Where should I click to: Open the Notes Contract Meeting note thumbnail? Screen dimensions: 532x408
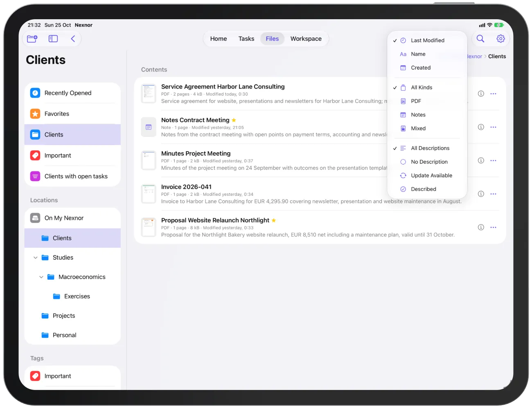point(149,127)
